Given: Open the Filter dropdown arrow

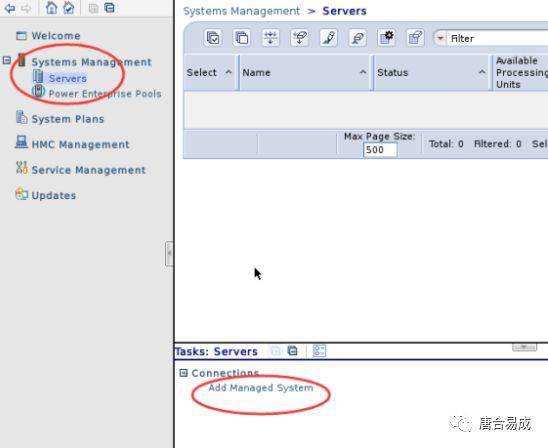Looking at the screenshot, I should [440, 38].
